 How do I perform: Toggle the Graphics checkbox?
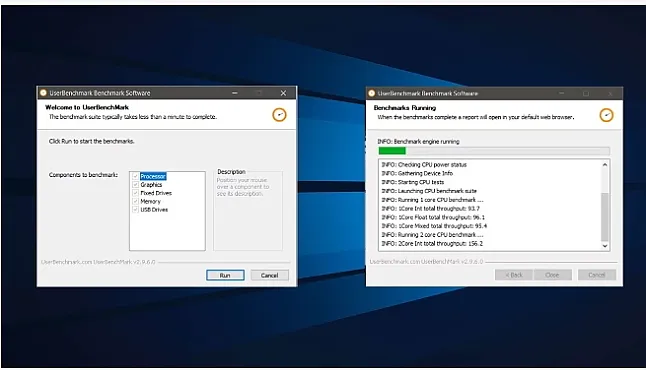135,185
